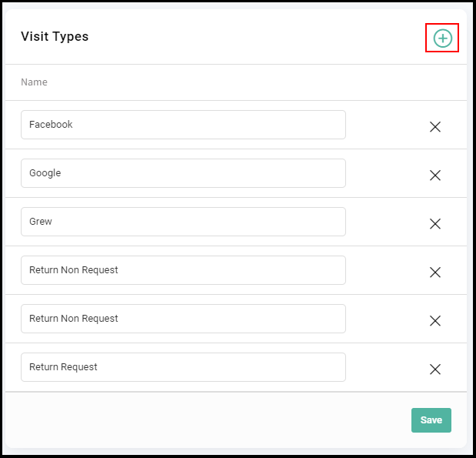The width and height of the screenshot is (476, 458).
Task: Remove the Facebook visit type
Action: (435, 127)
